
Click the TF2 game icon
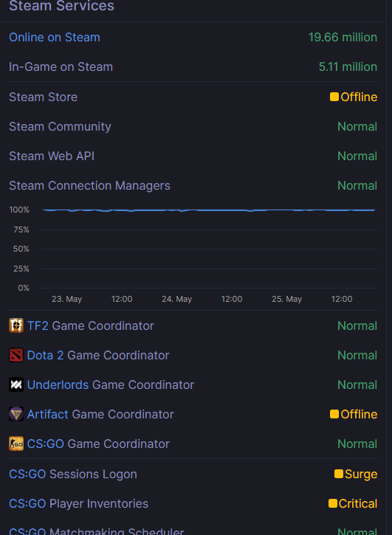point(16,325)
